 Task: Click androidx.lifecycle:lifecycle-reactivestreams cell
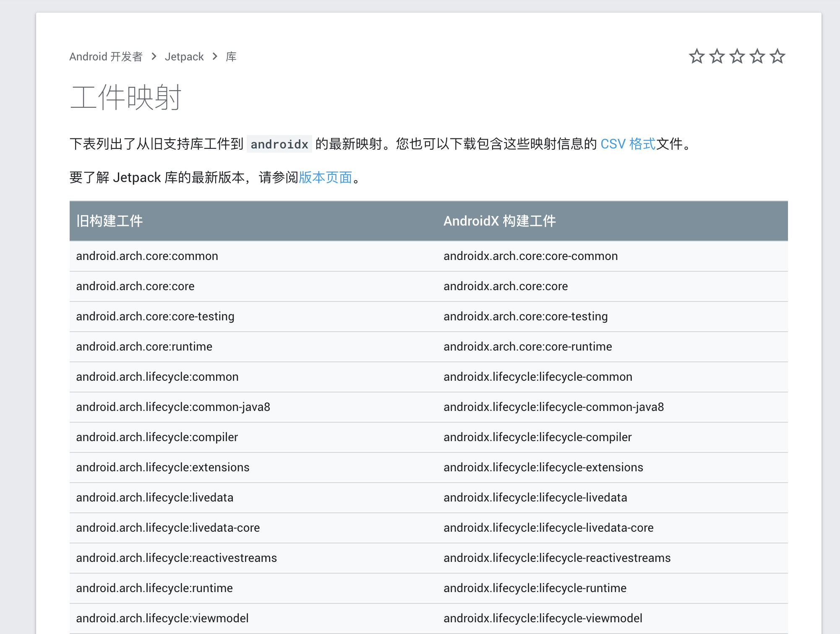coord(557,558)
